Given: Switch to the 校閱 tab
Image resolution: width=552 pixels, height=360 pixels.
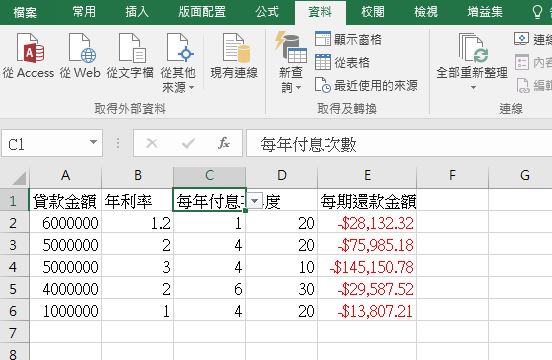Looking at the screenshot, I should tap(373, 12).
